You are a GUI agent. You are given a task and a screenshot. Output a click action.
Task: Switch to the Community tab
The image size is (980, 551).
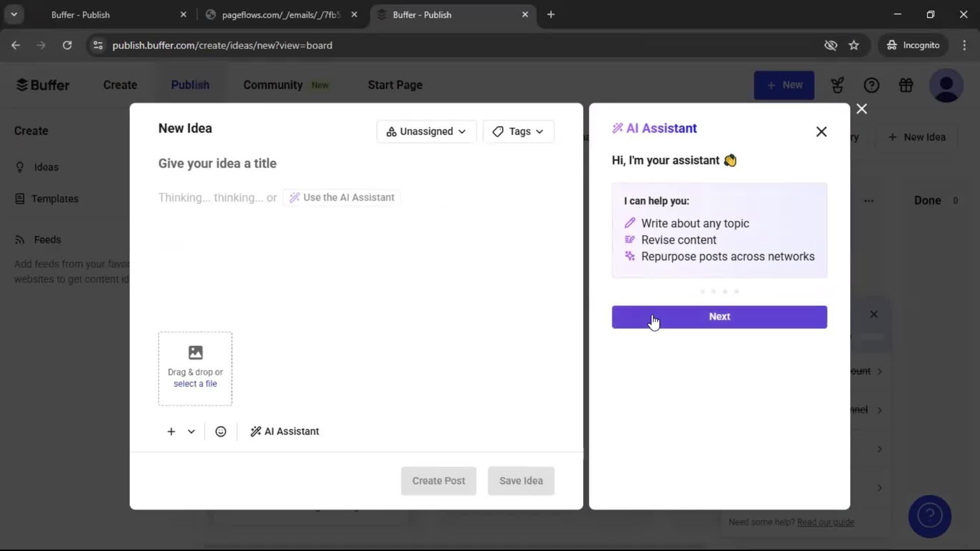click(273, 85)
